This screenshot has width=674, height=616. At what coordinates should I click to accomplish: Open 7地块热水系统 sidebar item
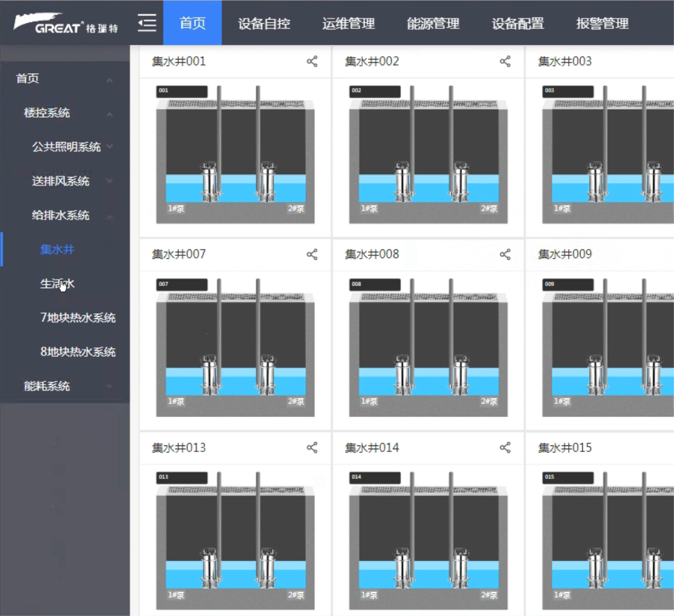click(x=78, y=318)
